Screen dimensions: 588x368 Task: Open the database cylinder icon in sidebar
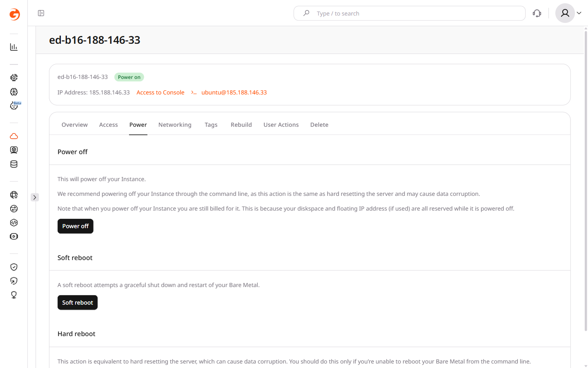click(14, 164)
